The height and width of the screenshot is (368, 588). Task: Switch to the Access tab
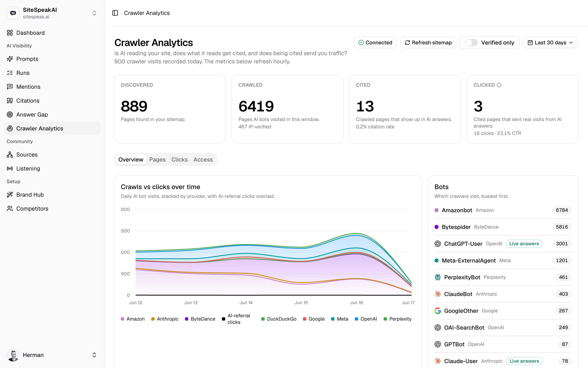pos(203,159)
